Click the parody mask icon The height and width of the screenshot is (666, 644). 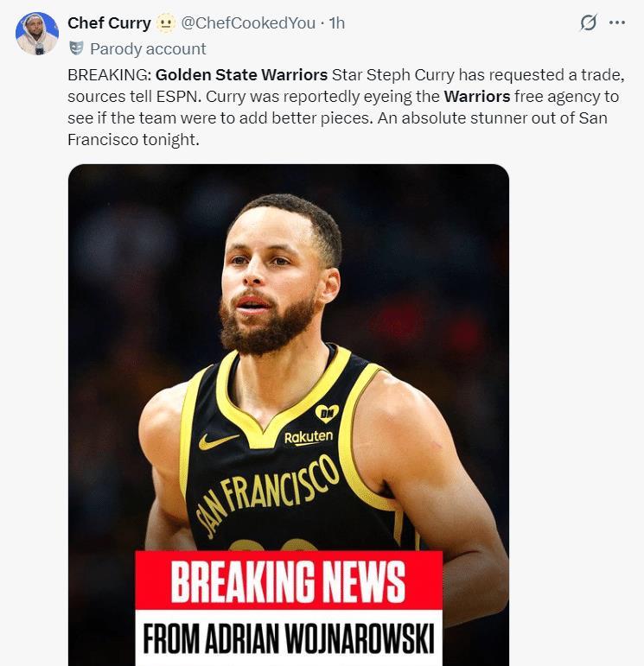pyautogui.click(x=76, y=48)
